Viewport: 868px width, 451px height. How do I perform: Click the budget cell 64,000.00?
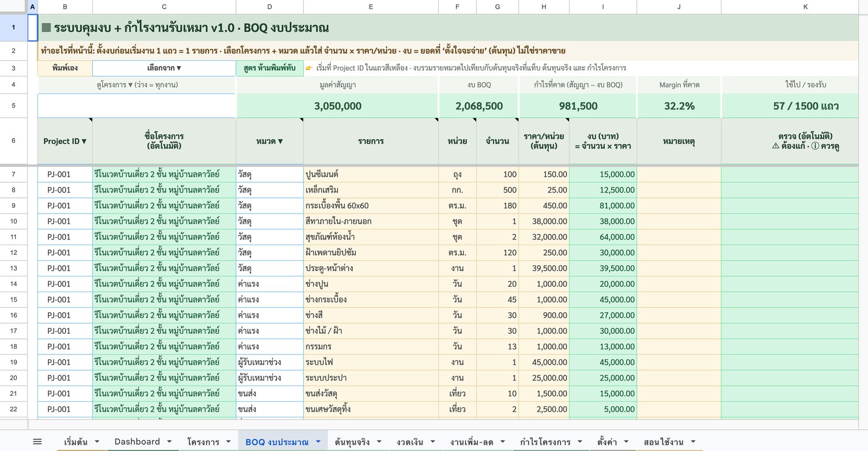pyautogui.click(x=603, y=237)
